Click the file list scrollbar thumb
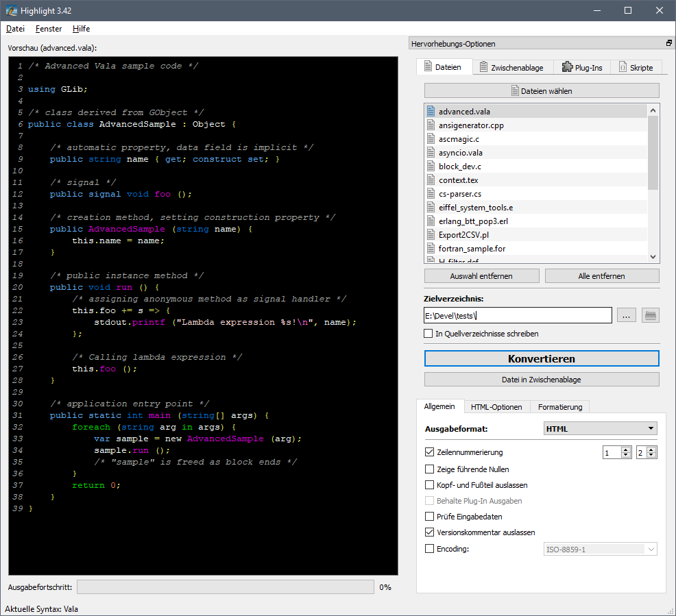 pos(653,153)
